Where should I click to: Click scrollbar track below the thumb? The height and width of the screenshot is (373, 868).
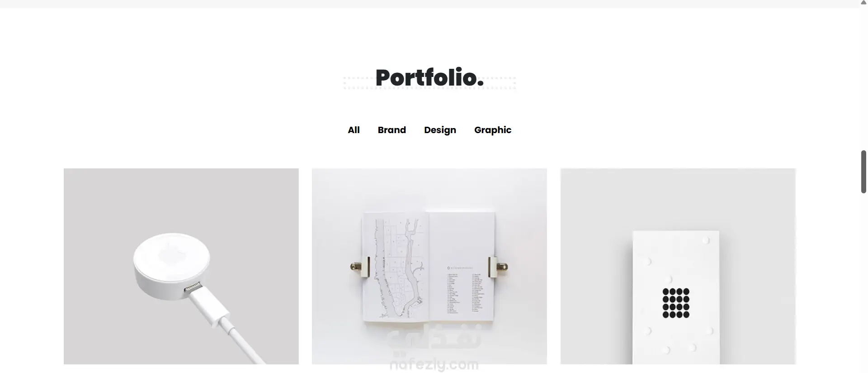pyautogui.click(x=863, y=281)
